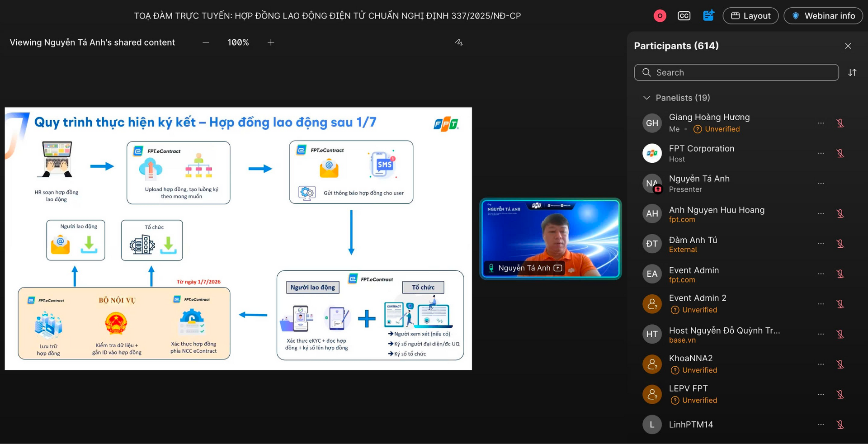This screenshot has height=444, width=868.
Task: Open the blue notes icon in top bar
Action: tap(708, 15)
